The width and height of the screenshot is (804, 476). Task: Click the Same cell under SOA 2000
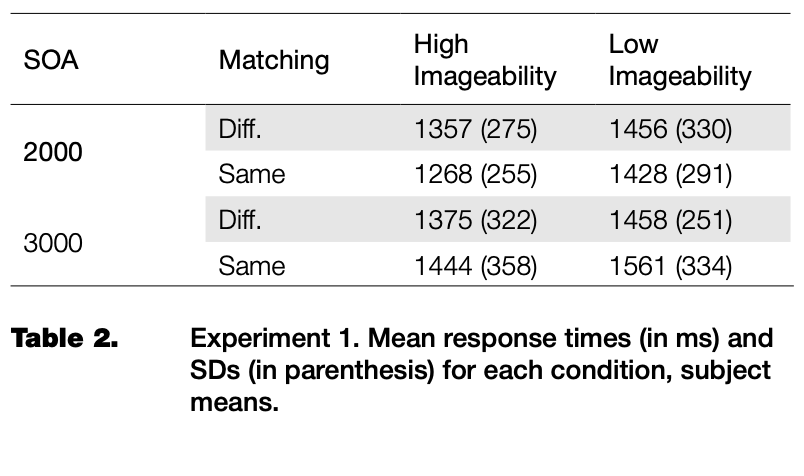251,175
